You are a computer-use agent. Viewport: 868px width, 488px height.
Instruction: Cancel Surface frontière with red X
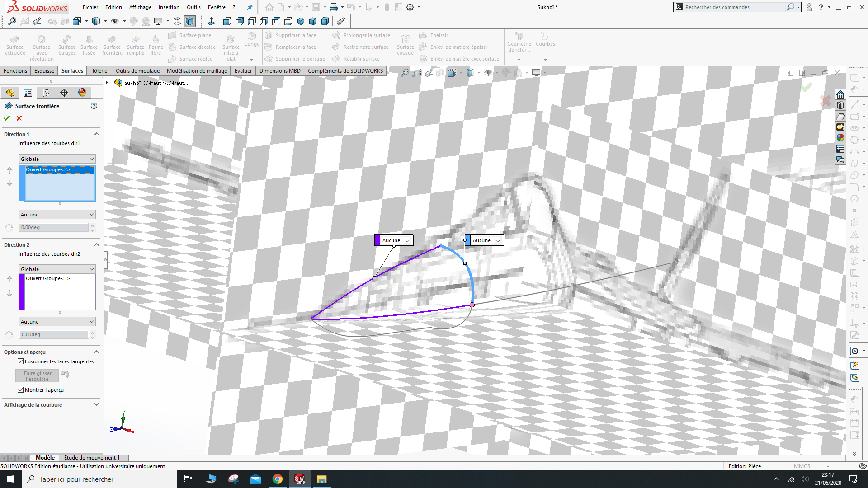click(19, 118)
